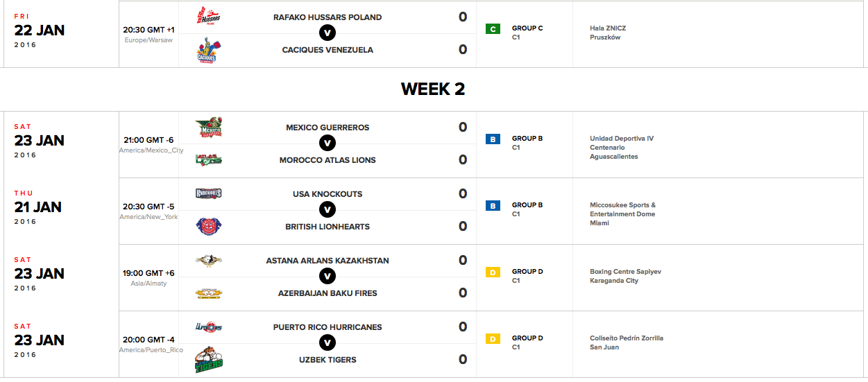This screenshot has height=382, width=868.
Task: Click the Uzbek Tigers team logo
Action: point(209,360)
